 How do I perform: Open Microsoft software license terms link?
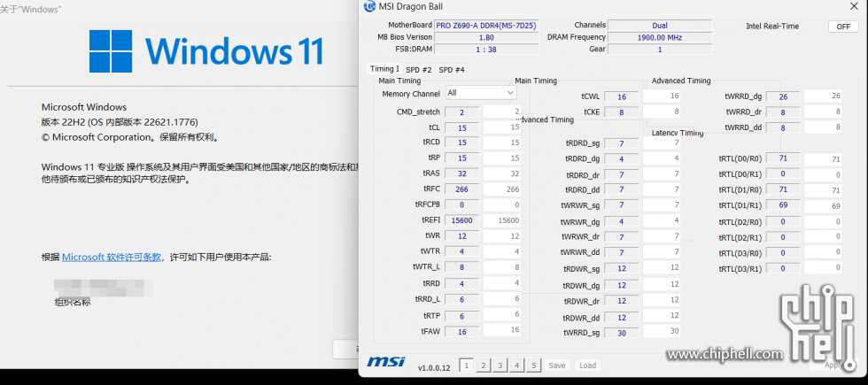(x=112, y=258)
